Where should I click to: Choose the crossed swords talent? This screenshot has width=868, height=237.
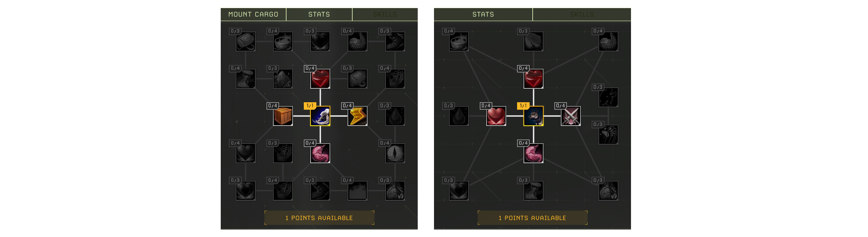571,116
